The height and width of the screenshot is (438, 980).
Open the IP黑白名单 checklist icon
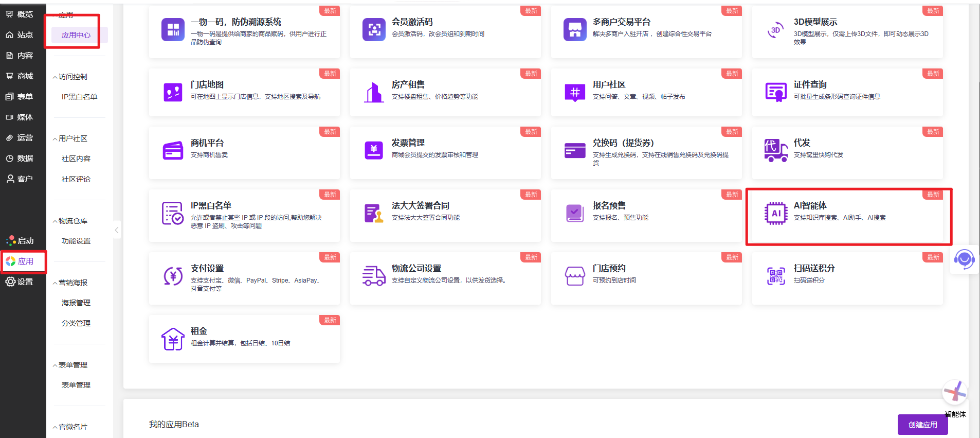pos(173,213)
